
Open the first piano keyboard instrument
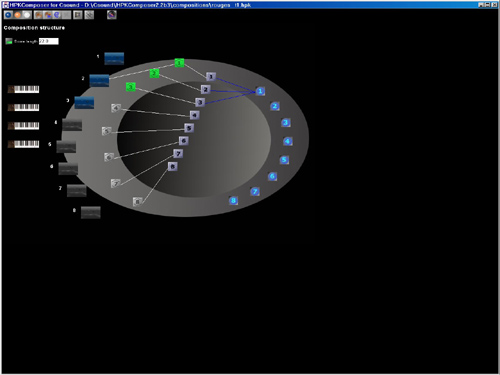click(23, 89)
